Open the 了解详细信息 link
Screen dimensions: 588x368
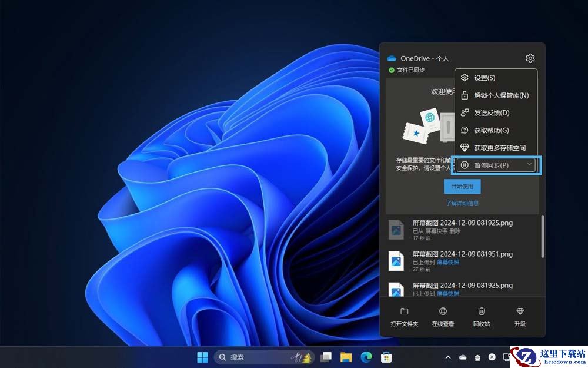pos(462,203)
